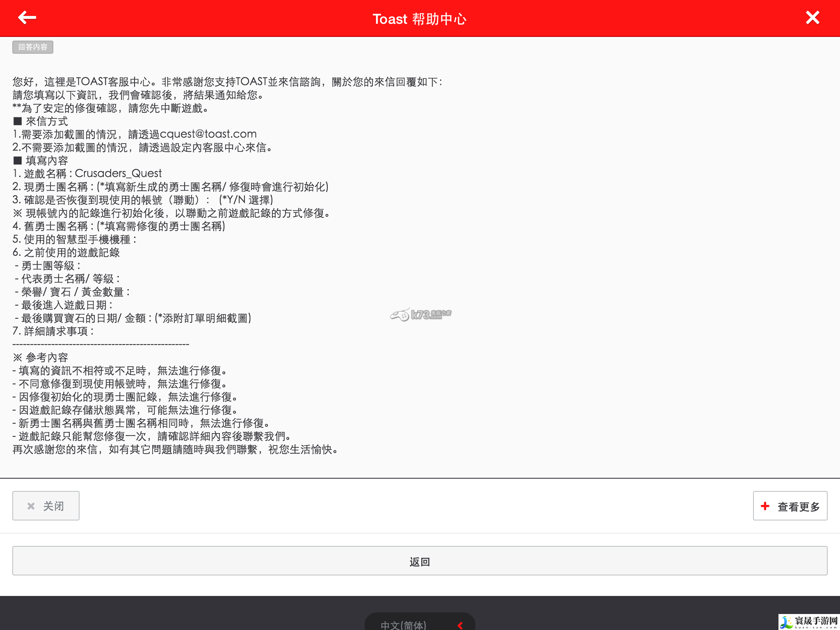Click line '- 榮譽/ 寶石 / 黃金數量：'

(73, 292)
